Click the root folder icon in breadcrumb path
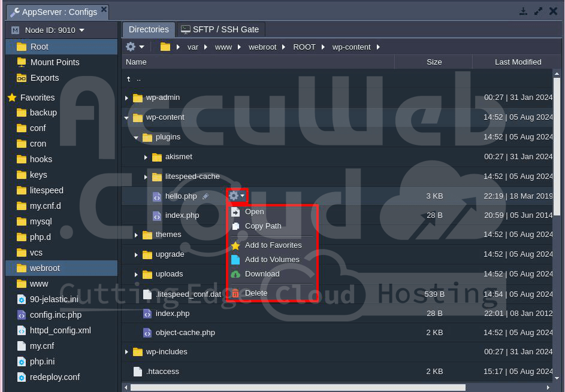This screenshot has width=565, height=392. pyautogui.click(x=165, y=47)
